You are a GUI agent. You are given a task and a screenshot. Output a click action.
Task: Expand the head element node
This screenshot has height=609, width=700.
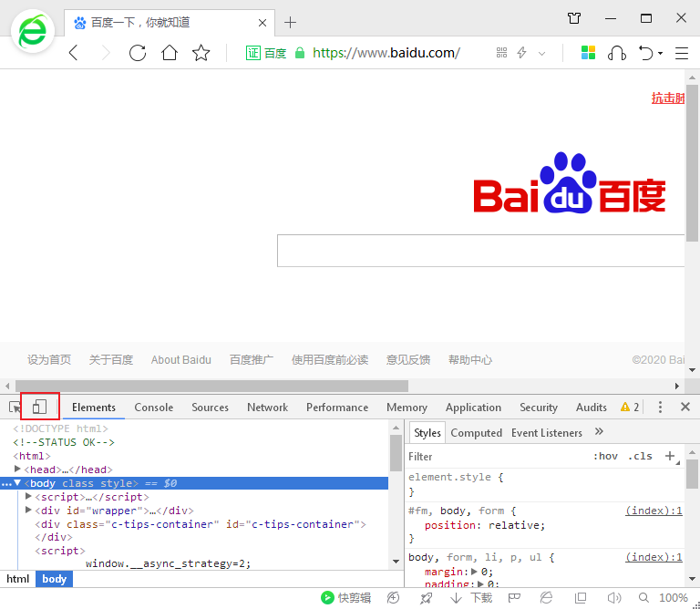click(x=17, y=469)
